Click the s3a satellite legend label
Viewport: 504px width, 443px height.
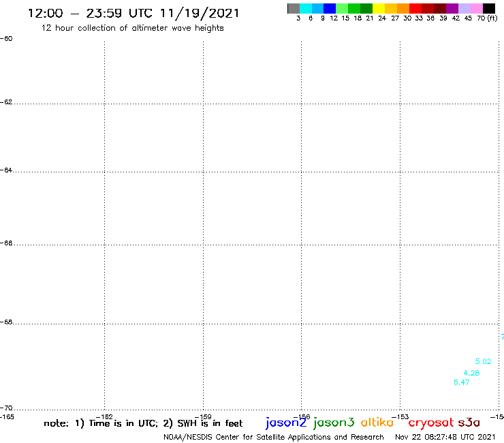tap(469, 423)
